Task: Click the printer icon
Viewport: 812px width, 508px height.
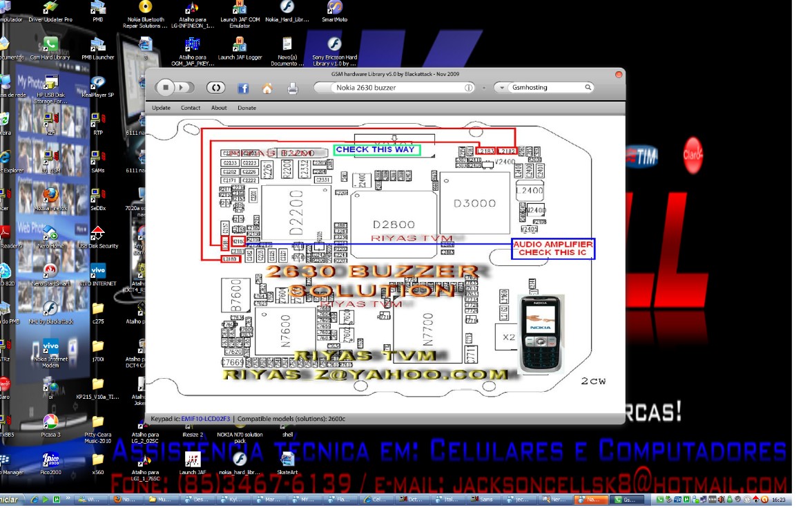Action: [x=293, y=88]
